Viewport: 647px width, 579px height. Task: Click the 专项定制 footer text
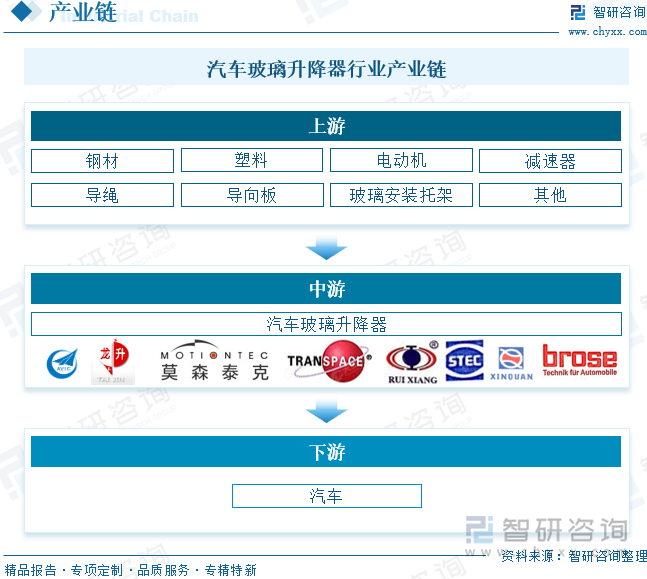click(97, 570)
